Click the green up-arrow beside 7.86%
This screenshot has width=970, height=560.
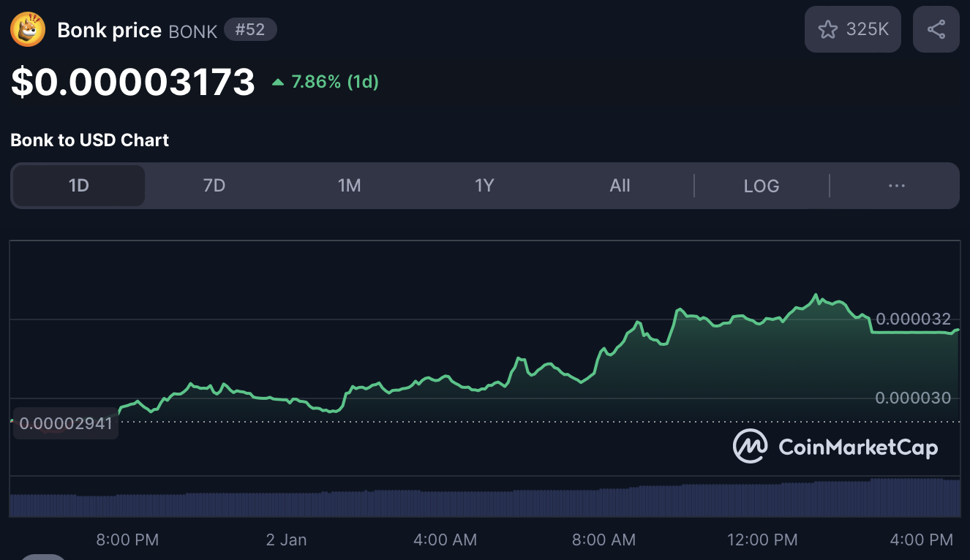278,83
